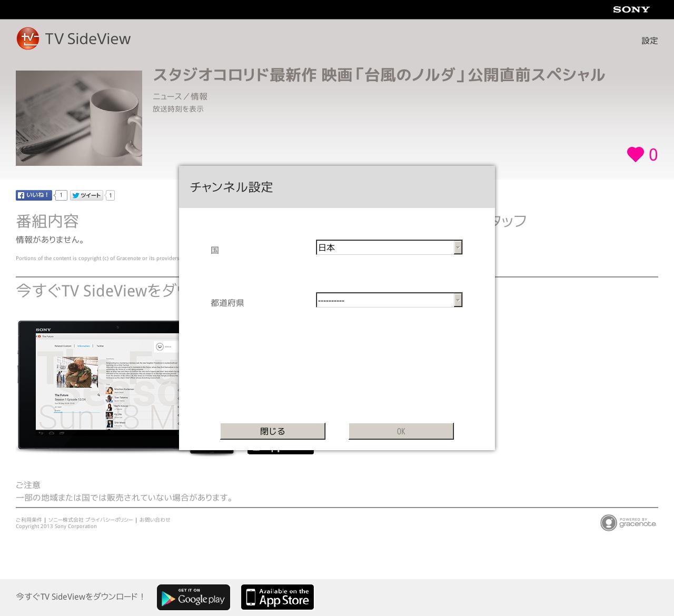Viewport: 674px width, 616px height.
Task: Click the 番組内容 heading
Action: [x=47, y=221]
